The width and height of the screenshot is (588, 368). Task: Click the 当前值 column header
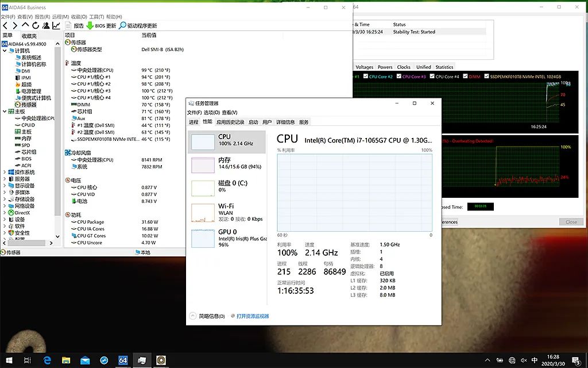point(149,35)
